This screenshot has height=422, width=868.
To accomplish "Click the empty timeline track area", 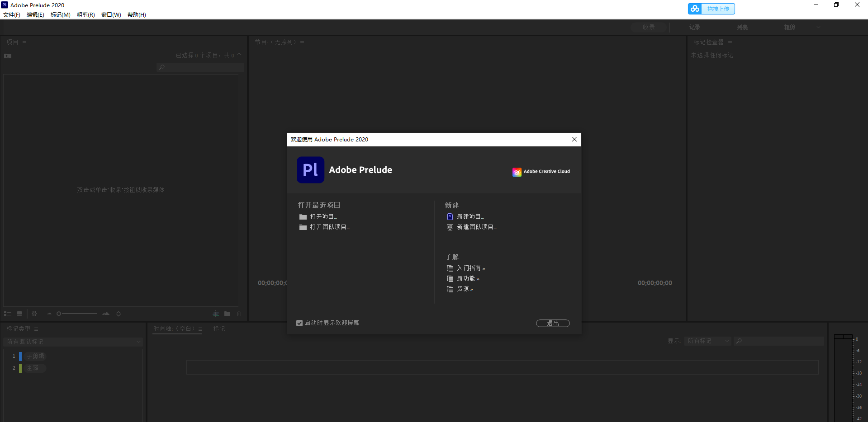I will (503, 367).
